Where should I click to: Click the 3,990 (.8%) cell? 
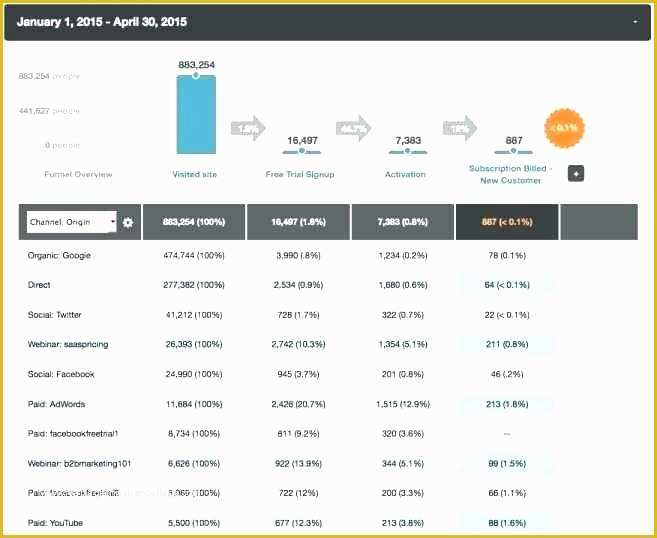(298, 256)
